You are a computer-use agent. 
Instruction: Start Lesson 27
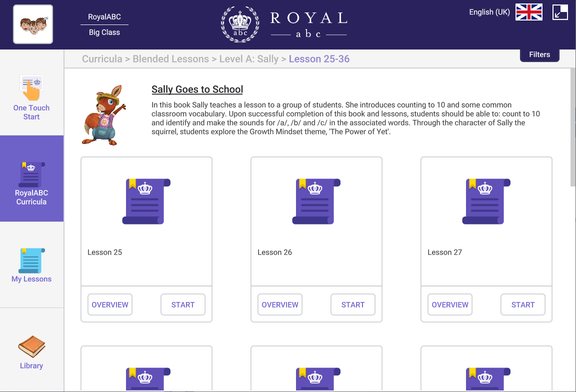coord(523,304)
